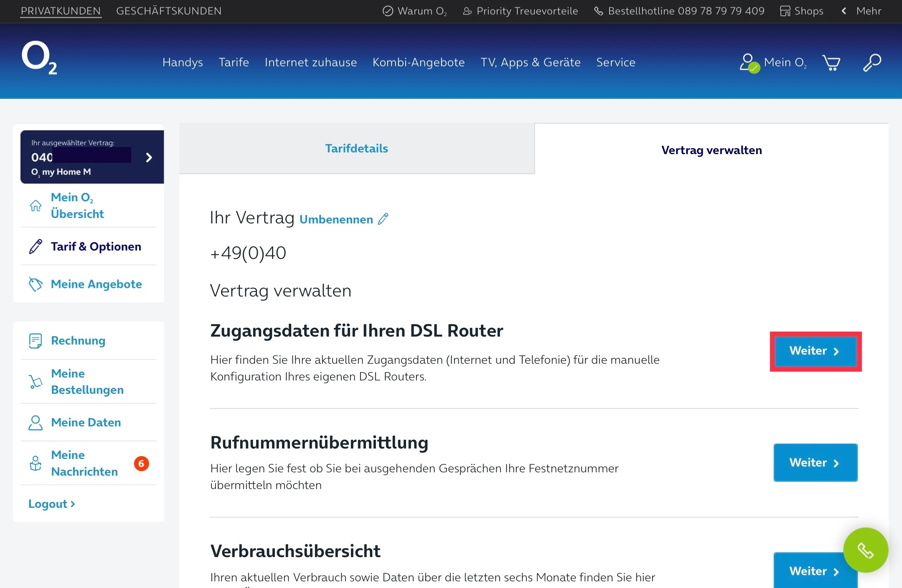
Task: Click Weiter for DSL Router Zugangsdaten
Action: (815, 351)
